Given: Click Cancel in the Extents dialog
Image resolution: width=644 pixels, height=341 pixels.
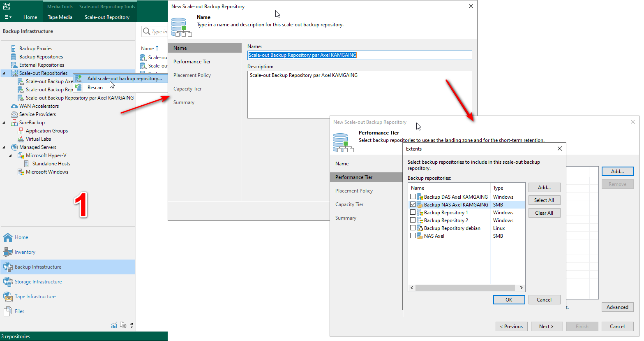Looking at the screenshot, I should click(544, 300).
